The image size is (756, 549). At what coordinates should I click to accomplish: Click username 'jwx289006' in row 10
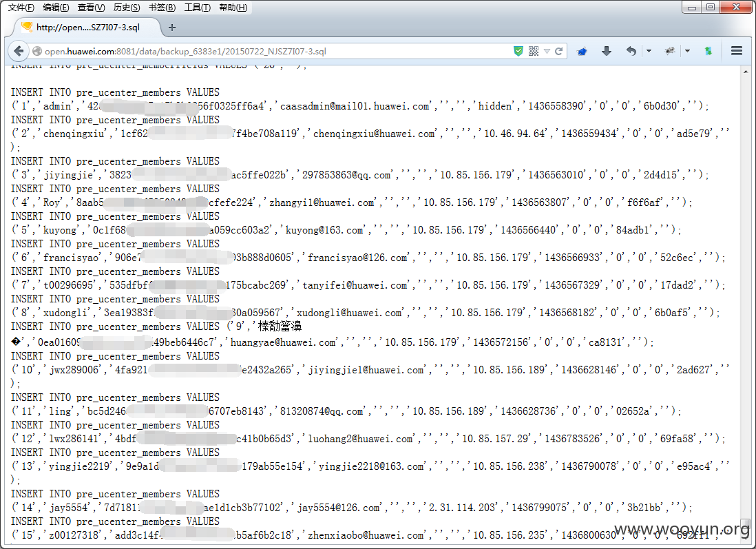74,370
